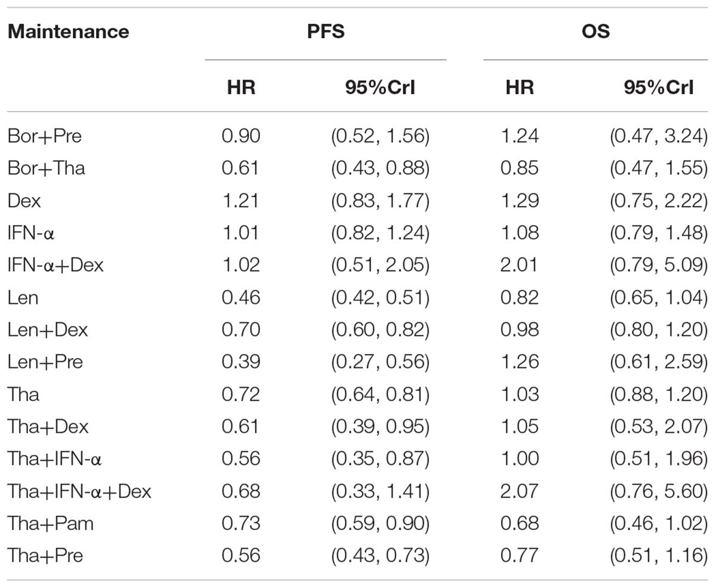This screenshot has width=716, height=588.
Task: Click the Dex row label
Action: [x=24, y=201]
